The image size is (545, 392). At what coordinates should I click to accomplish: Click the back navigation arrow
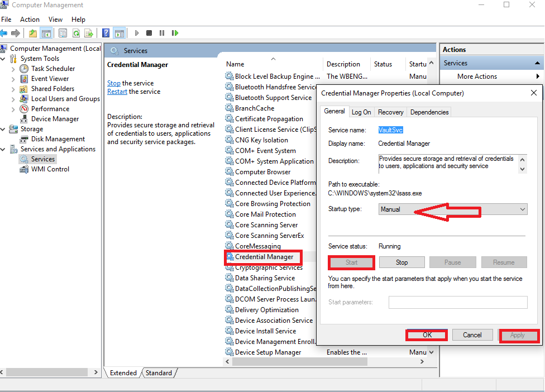6,33
